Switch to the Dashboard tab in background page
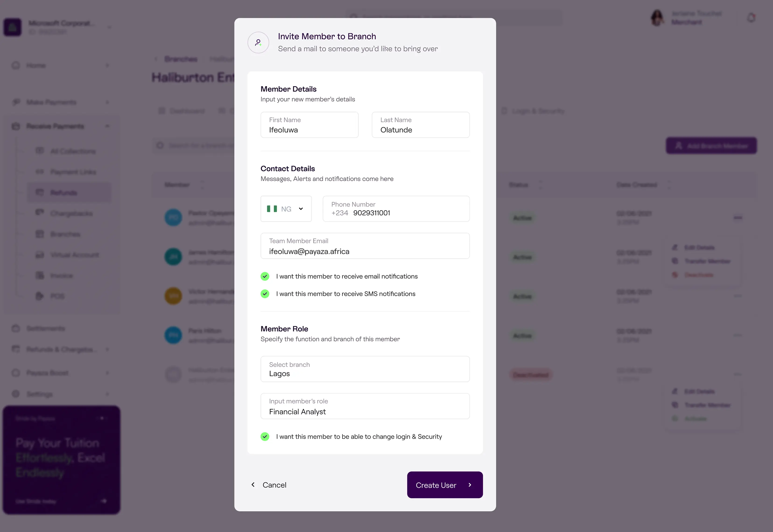 pos(182,111)
